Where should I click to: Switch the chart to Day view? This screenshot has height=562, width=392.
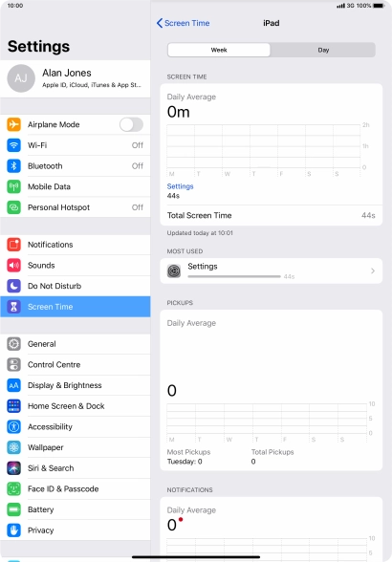click(x=323, y=50)
